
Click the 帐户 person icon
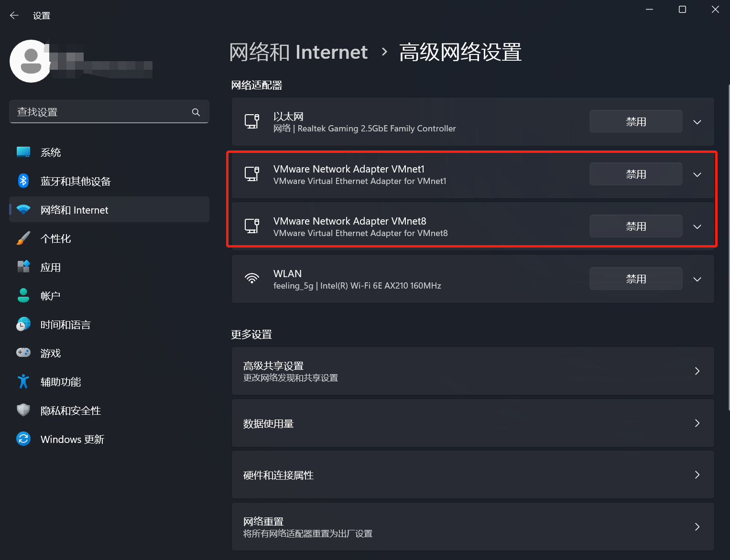point(23,296)
